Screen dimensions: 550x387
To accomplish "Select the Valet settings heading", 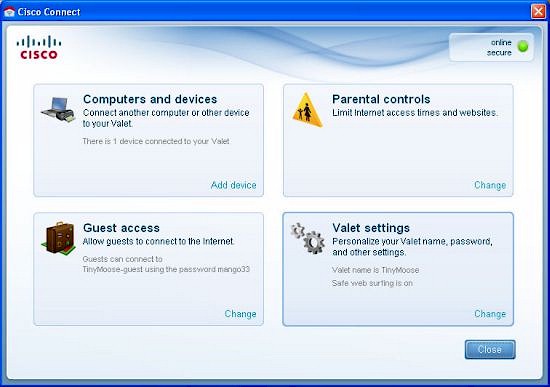I will tap(371, 228).
